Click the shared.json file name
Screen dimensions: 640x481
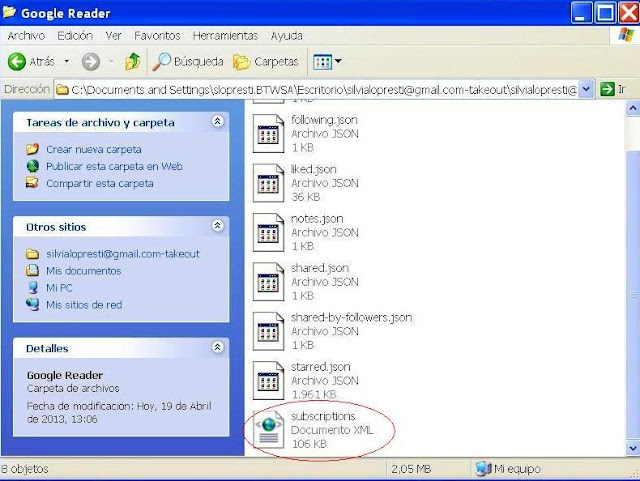pyautogui.click(x=320, y=268)
